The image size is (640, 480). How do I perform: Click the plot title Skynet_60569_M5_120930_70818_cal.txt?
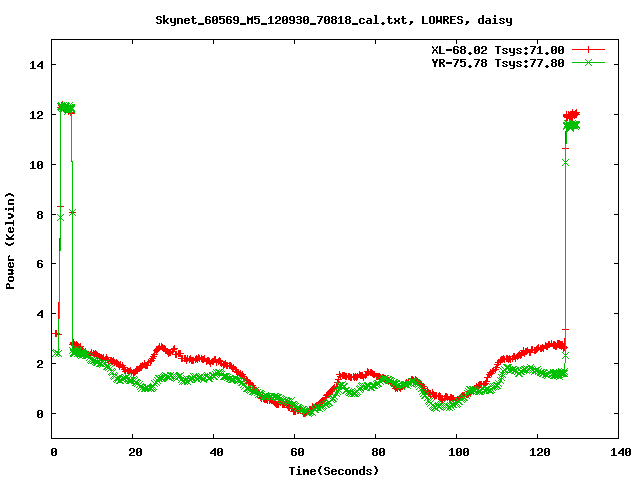pos(281,20)
